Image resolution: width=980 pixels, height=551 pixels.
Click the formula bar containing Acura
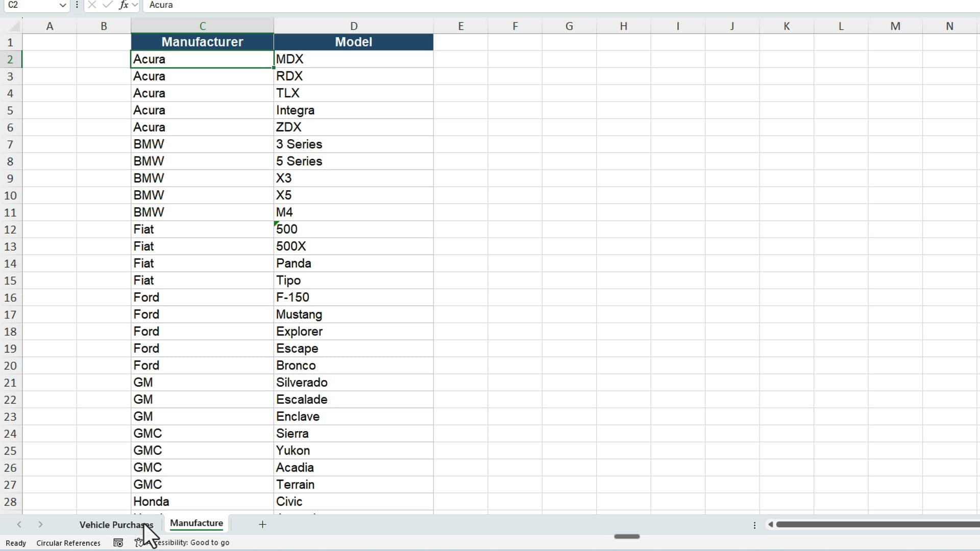click(561, 5)
